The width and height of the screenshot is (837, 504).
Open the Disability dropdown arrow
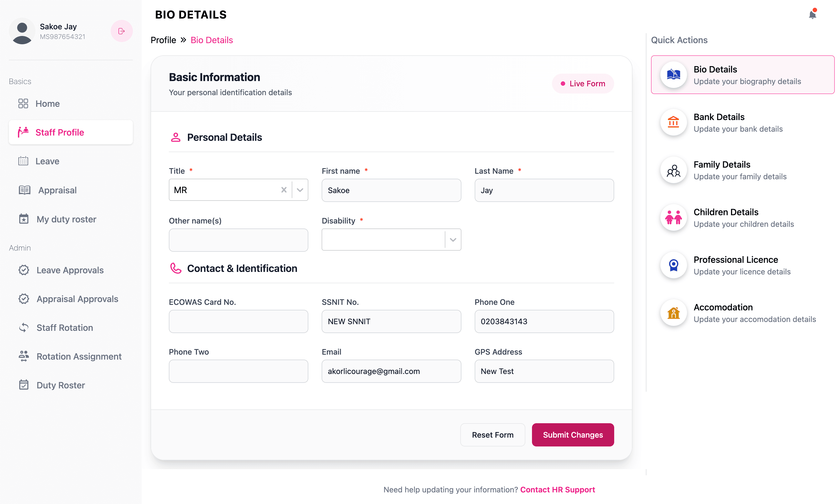453,240
